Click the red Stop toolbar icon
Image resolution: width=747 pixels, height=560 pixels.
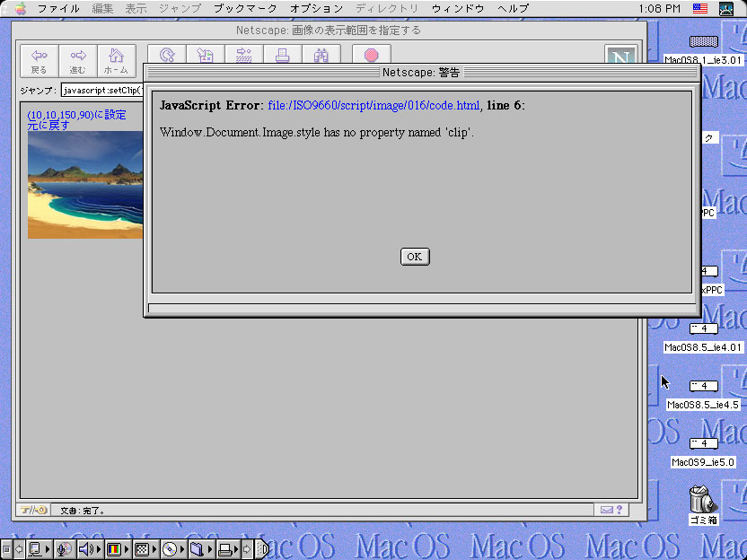[x=372, y=56]
